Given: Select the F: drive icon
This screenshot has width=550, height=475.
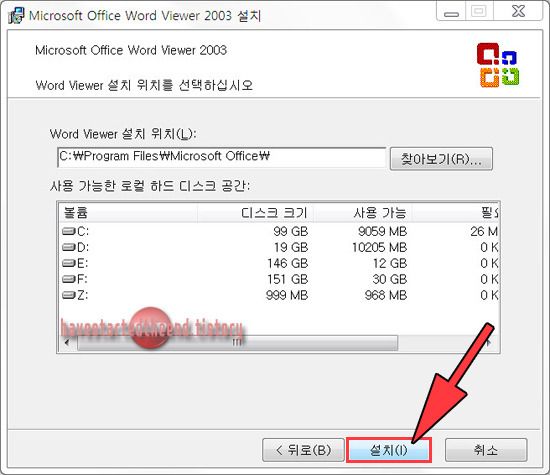Looking at the screenshot, I should (69, 279).
